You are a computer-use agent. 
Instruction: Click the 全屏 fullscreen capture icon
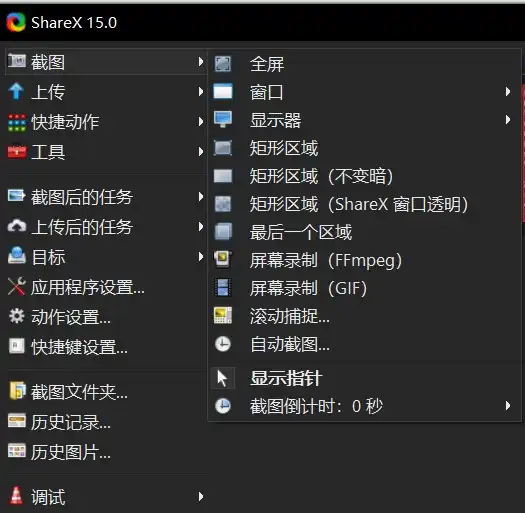223,64
